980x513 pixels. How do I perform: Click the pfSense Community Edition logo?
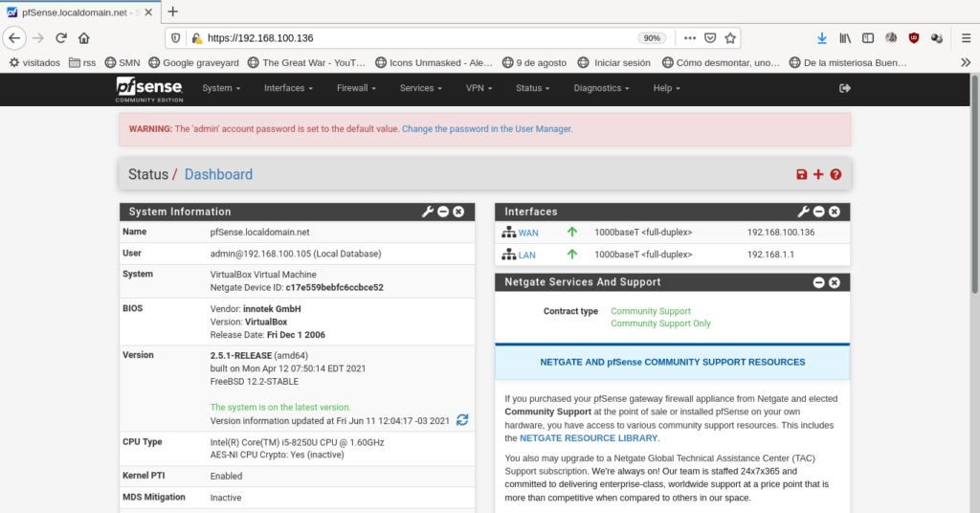[x=149, y=89]
